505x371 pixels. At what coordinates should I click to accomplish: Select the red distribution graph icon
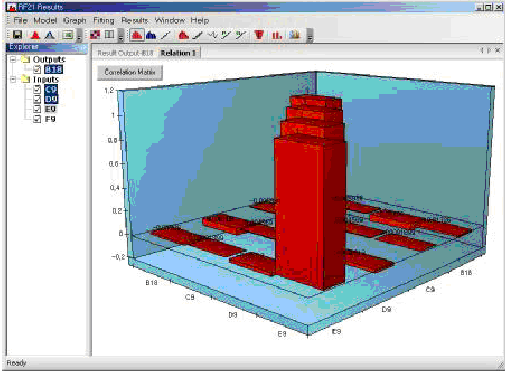click(x=35, y=35)
